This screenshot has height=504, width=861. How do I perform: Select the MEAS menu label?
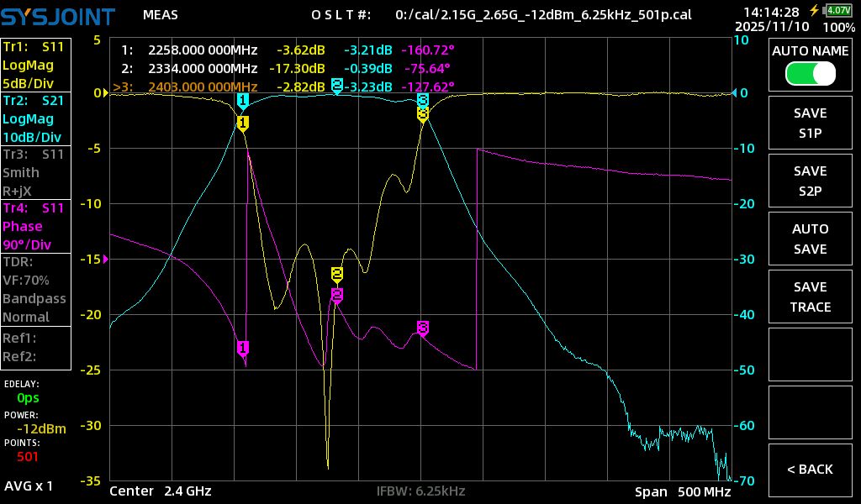(160, 14)
